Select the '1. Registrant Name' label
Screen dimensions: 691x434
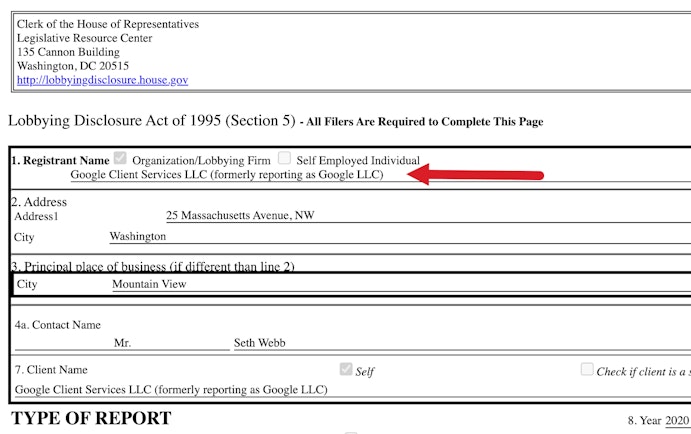click(x=60, y=160)
